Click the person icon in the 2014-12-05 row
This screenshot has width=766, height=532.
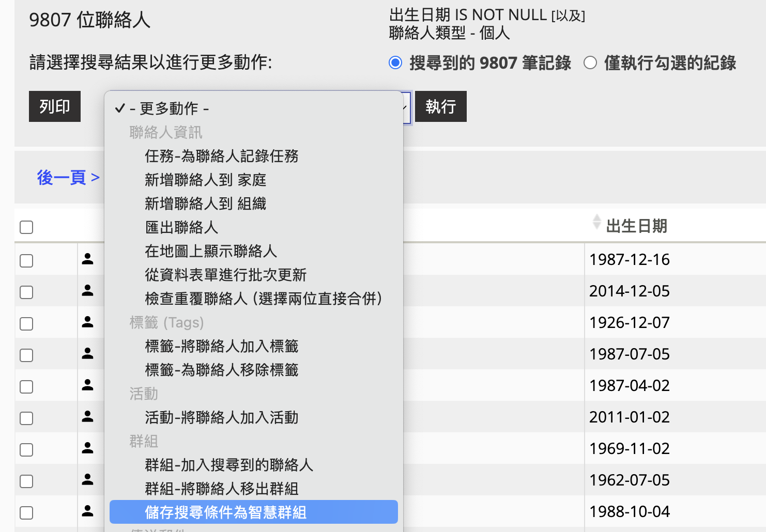pos(88,290)
